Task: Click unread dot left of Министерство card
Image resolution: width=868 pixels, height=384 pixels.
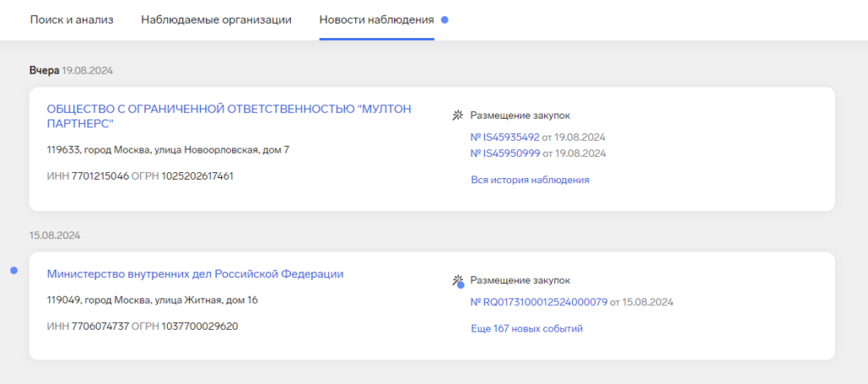Action: click(x=14, y=270)
